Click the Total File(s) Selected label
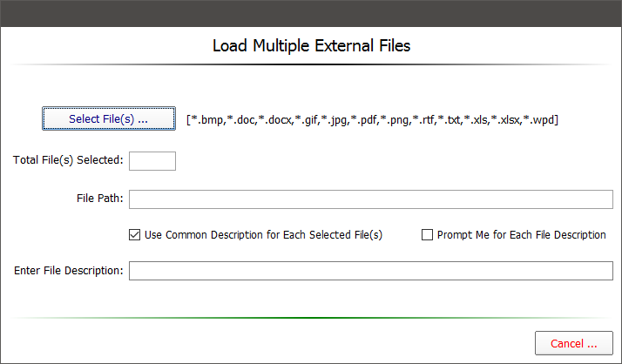The width and height of the screenshot is (622, 364). point(68,160)
